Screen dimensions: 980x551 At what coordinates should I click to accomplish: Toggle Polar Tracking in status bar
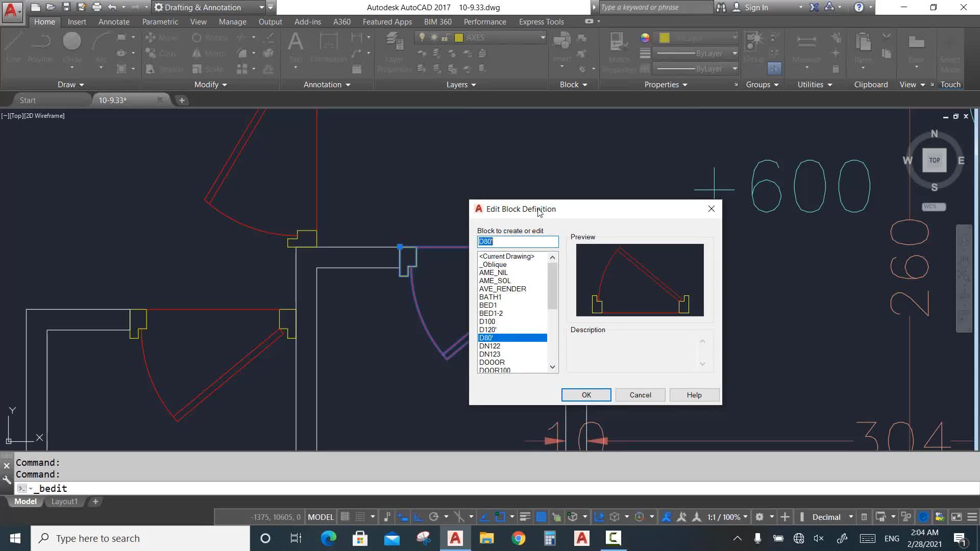(x=434, y=517)
